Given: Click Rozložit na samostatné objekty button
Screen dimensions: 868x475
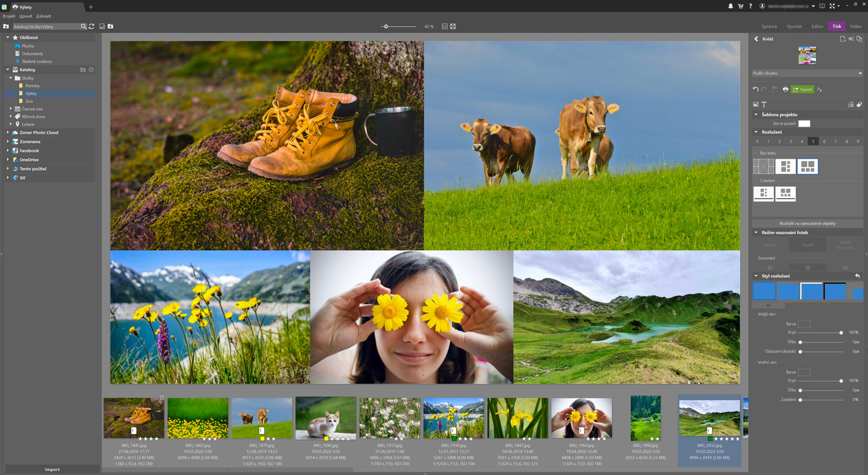Looking at the screenshot, I should (807, 224).
